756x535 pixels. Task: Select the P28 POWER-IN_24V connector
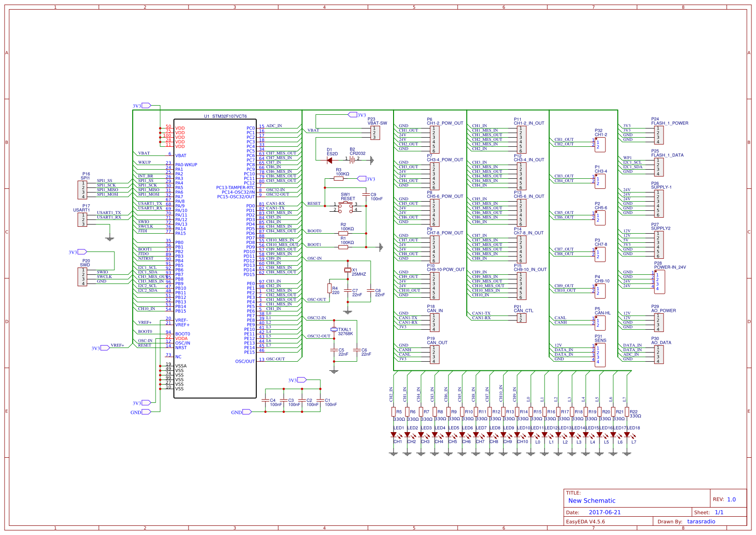pos(659,282)
